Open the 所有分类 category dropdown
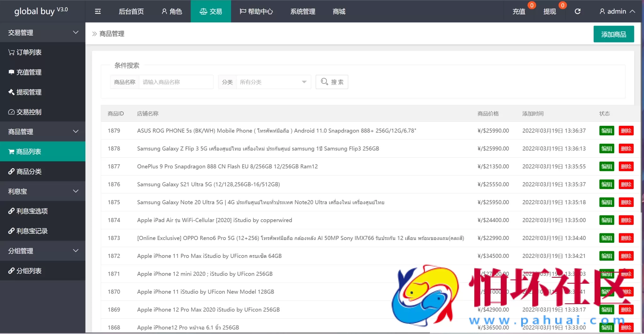Screen dimensions: 644x334 273,82
